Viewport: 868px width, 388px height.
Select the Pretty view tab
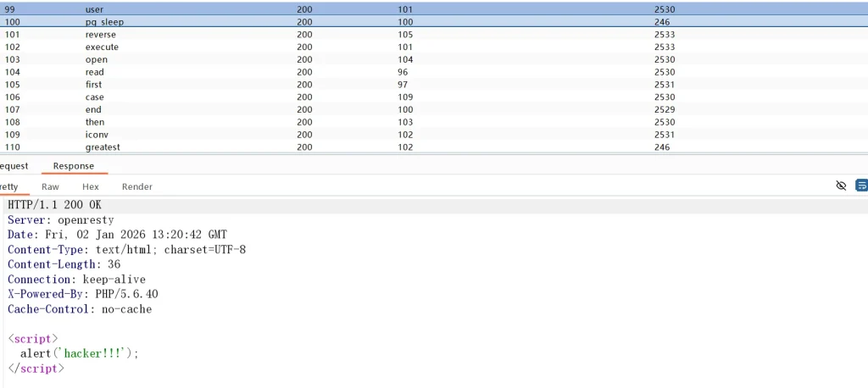click(8, 186)
